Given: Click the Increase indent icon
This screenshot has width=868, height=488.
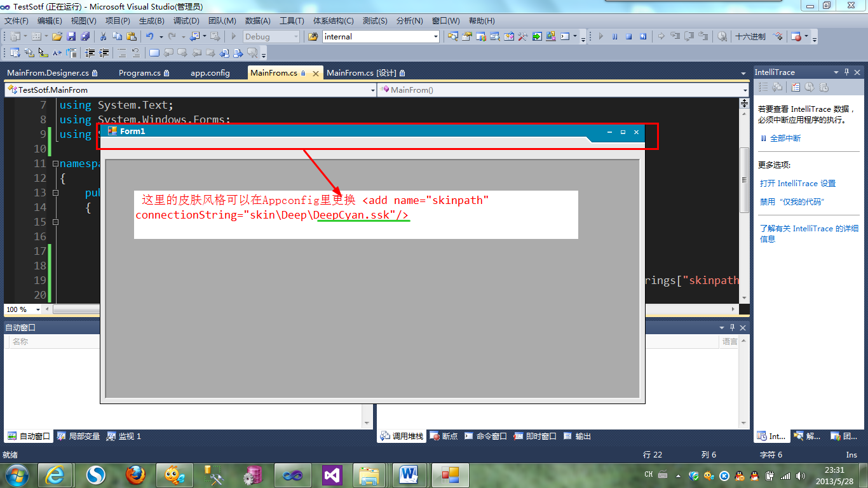Looking at the screenshot, I should coord(104,53).
